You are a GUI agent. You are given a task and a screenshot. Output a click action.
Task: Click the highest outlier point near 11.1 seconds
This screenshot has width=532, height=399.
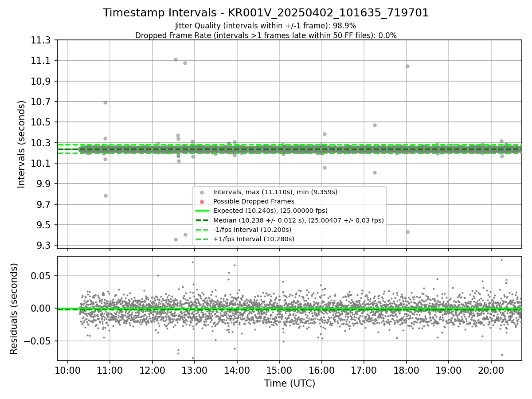click(x=176, y=59)
